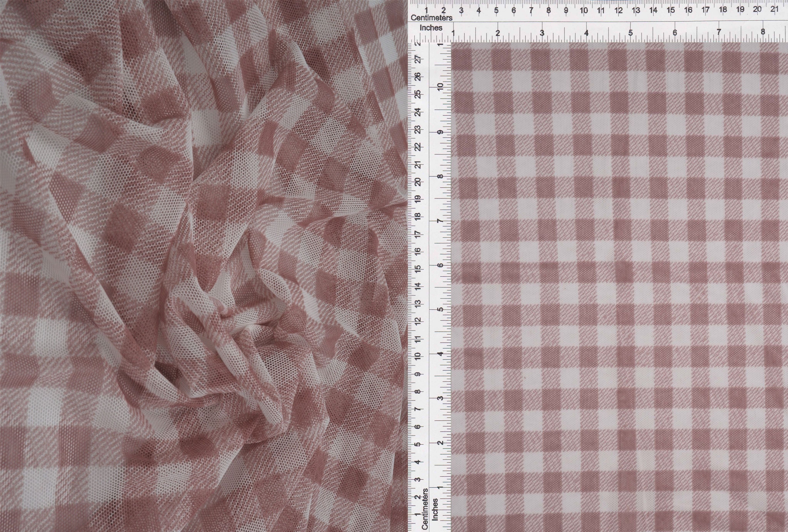Click the 'Centimeters' label on horizontal ruler
788x532 pixels.
[431, 18]
